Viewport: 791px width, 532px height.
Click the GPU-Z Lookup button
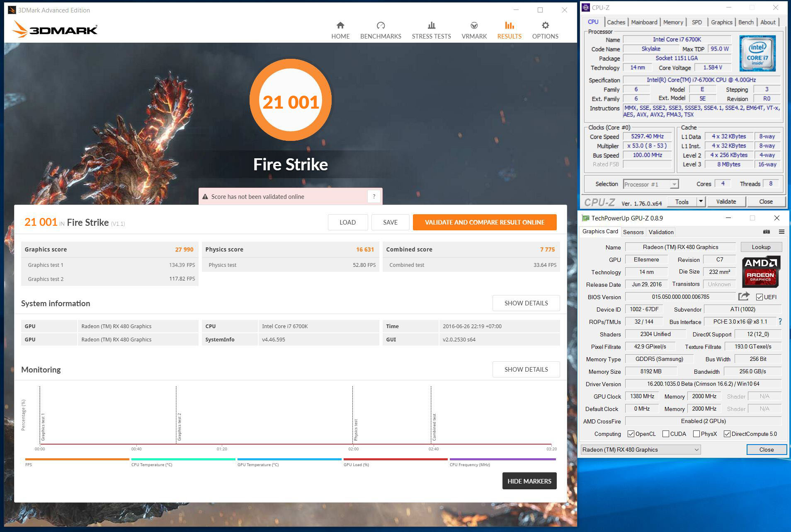[x=761, y=247]
